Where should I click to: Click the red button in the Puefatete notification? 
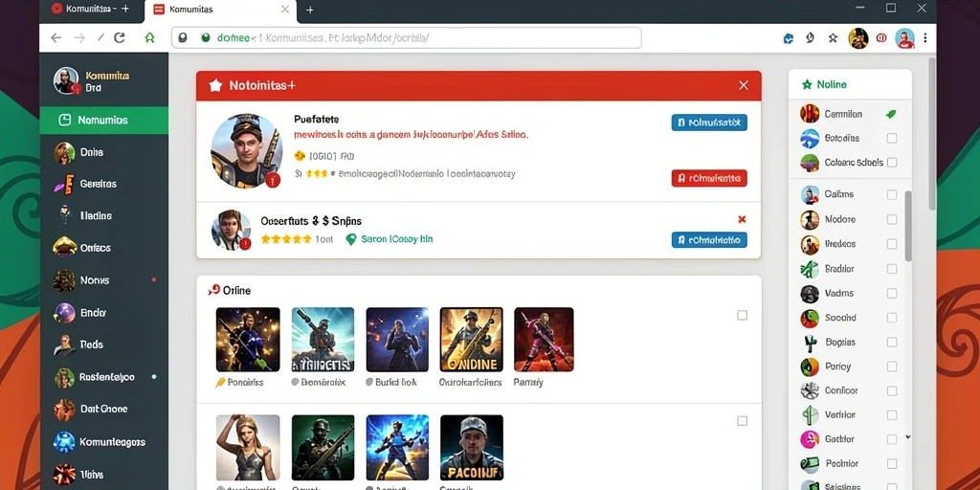(709, 178)
